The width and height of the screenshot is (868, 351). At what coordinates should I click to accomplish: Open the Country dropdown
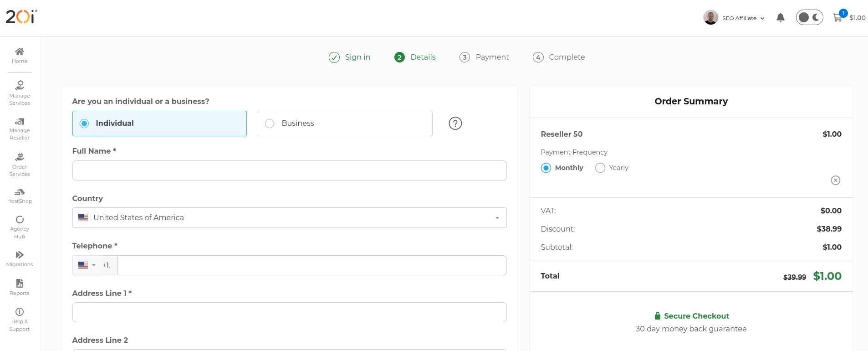[x=290, y=218]
